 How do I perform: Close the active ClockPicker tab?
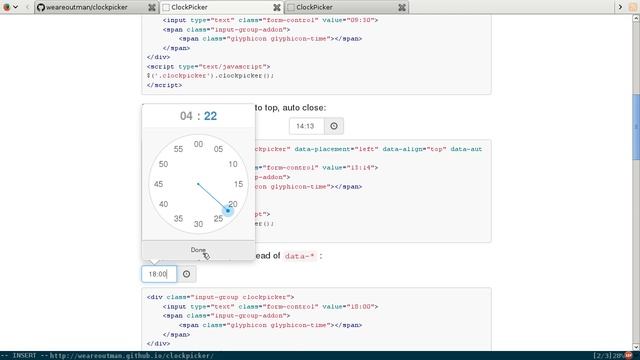[277, 7]
